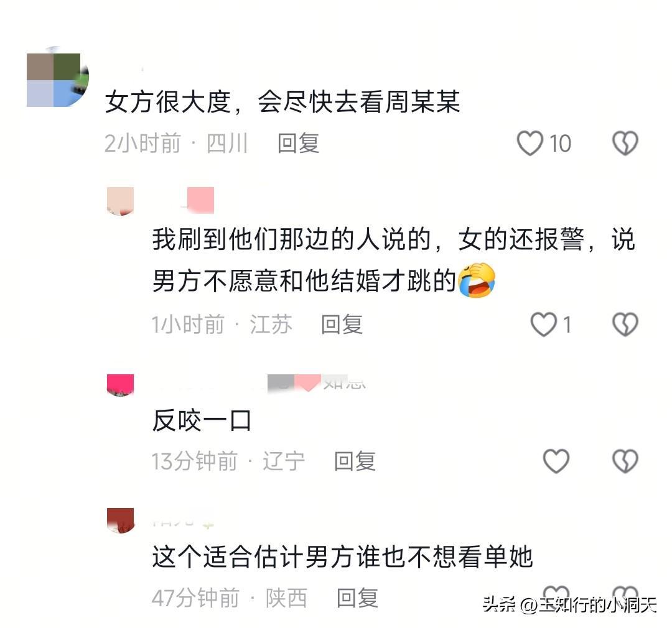Like the Jiangsu reply with 1 like
The image size is (672, 628).
[x=544, y=325]
